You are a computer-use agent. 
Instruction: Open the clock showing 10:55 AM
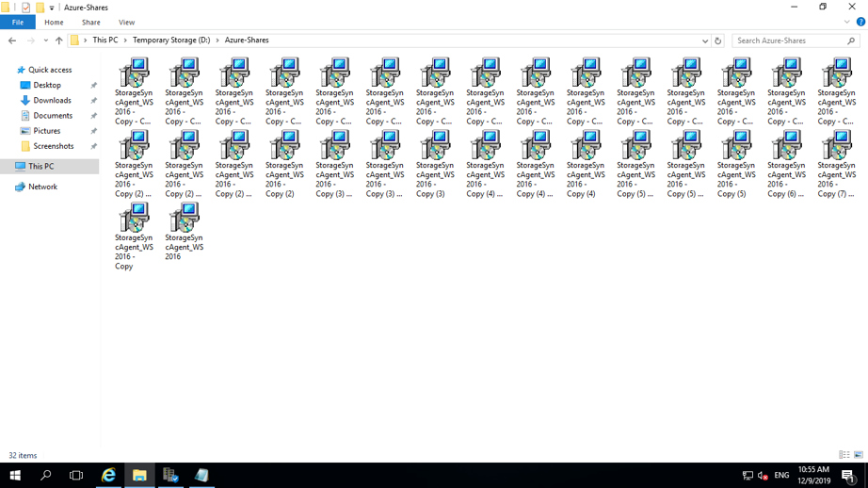pyautogui.click(x=813, y=475)
